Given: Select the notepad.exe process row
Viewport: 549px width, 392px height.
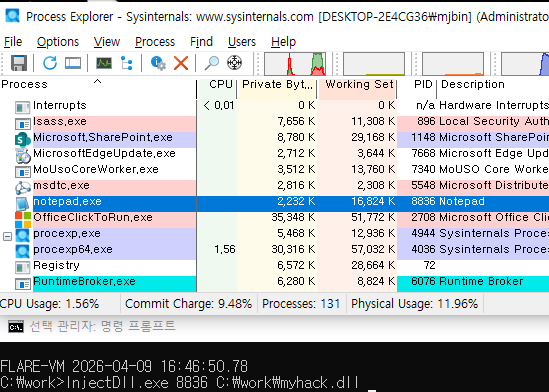Looking at the screenshot, I should (274, 204).
